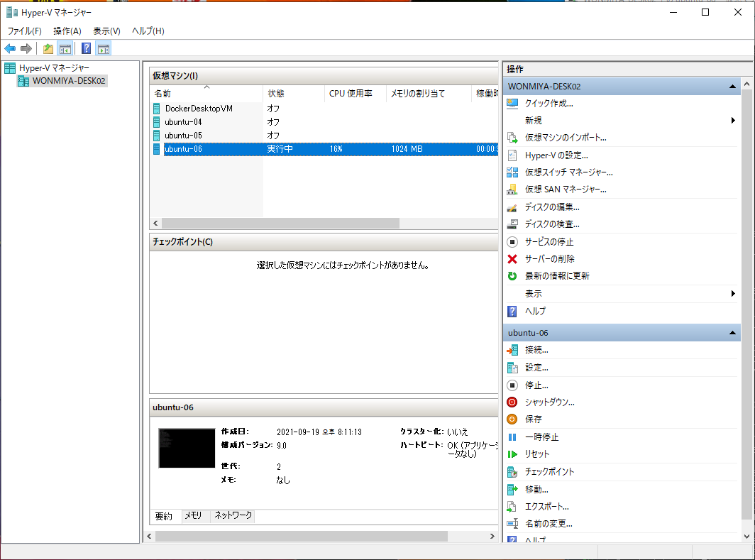Click the blue Help toolbar icon
This screenshot has height=560, width=755.
coord(86,49)
